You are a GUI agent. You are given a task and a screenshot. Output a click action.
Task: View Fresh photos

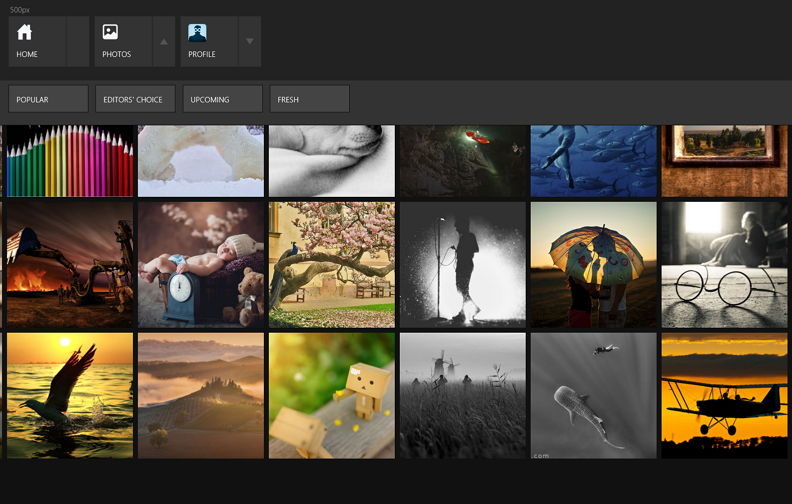click(x=309, y=99)
